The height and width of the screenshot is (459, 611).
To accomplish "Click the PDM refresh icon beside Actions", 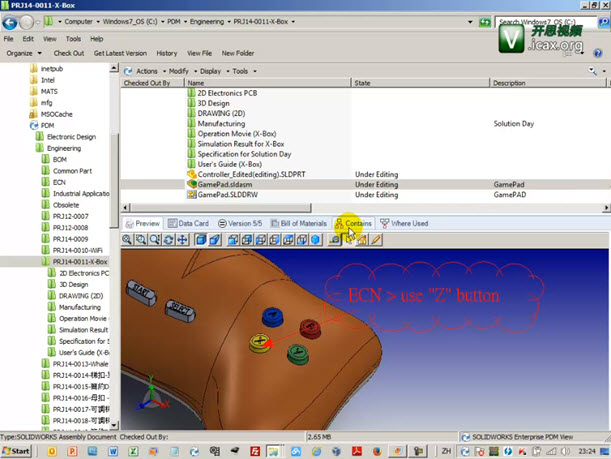I will (127, 71).
